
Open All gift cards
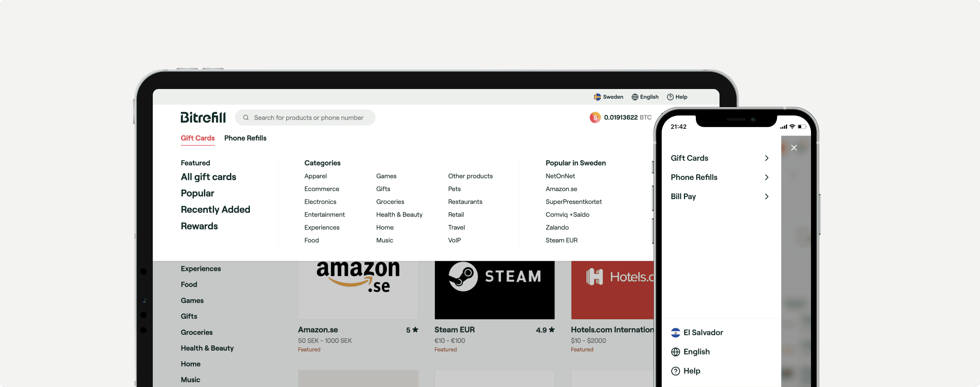[x=208, y=177]
